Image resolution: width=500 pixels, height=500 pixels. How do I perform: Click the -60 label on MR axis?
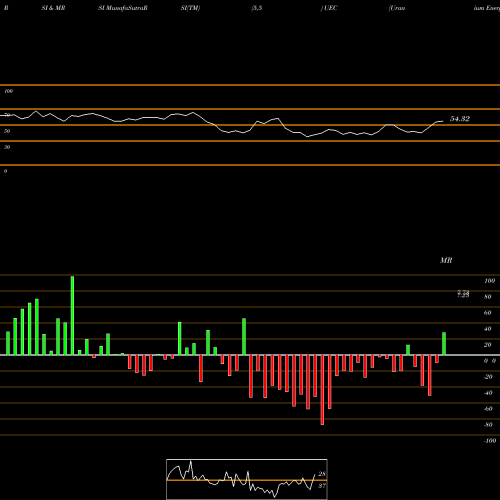pos(488,409)
